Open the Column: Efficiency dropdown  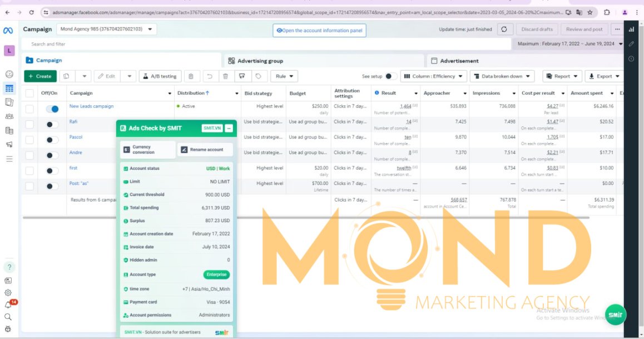433,76
